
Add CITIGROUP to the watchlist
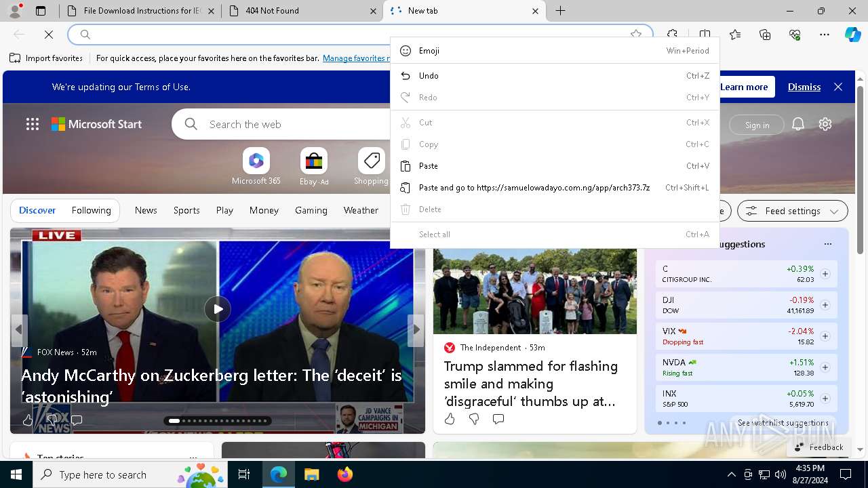(825, 274)
